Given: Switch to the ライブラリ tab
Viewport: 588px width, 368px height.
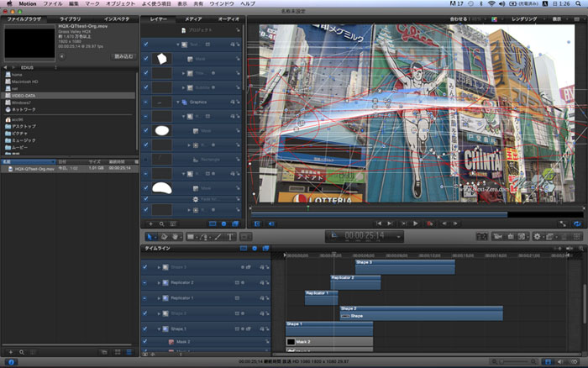Looking at the screenshot, I should 70,18.
